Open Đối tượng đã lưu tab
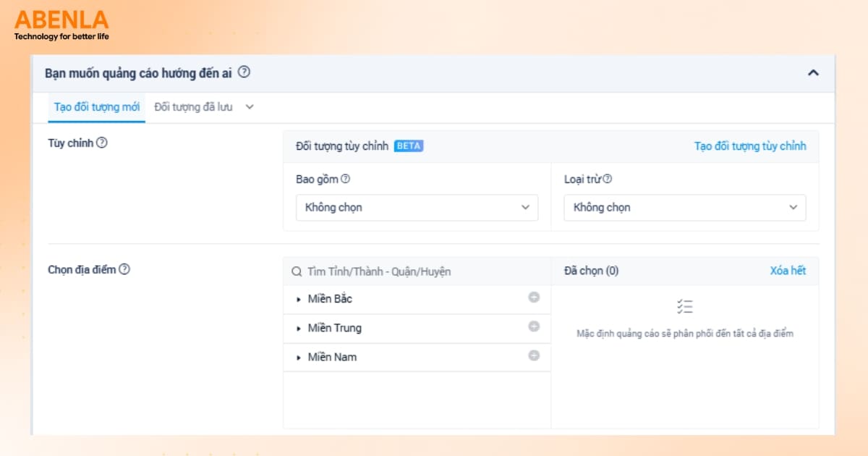This screenshot has width=868, height=456. pos(194,107)
